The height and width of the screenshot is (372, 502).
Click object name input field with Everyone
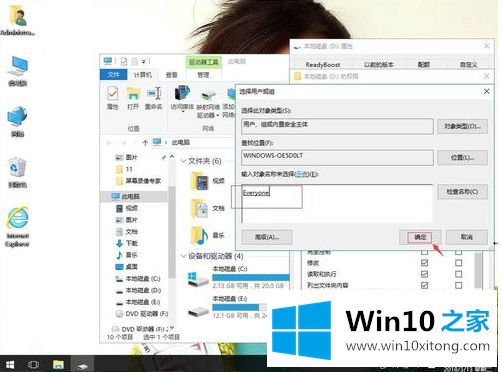[337, 203]
